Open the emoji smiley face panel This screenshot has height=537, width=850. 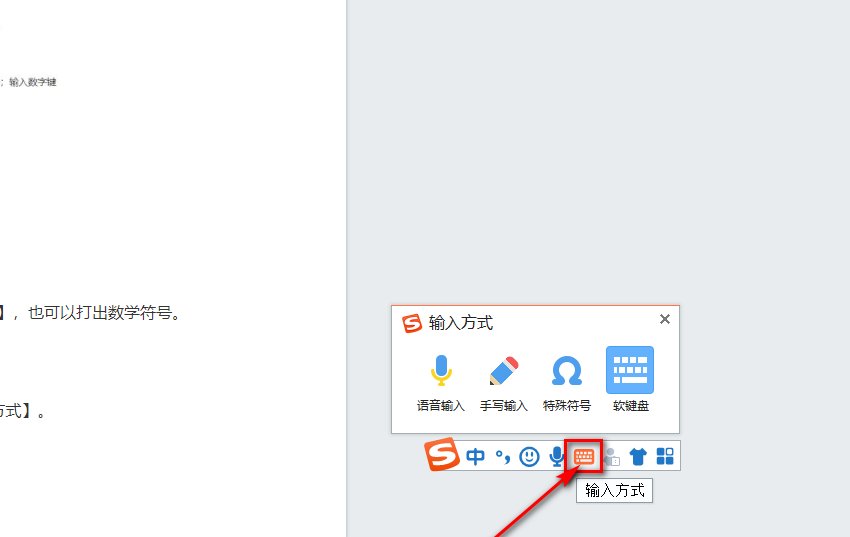pos(529,456)
